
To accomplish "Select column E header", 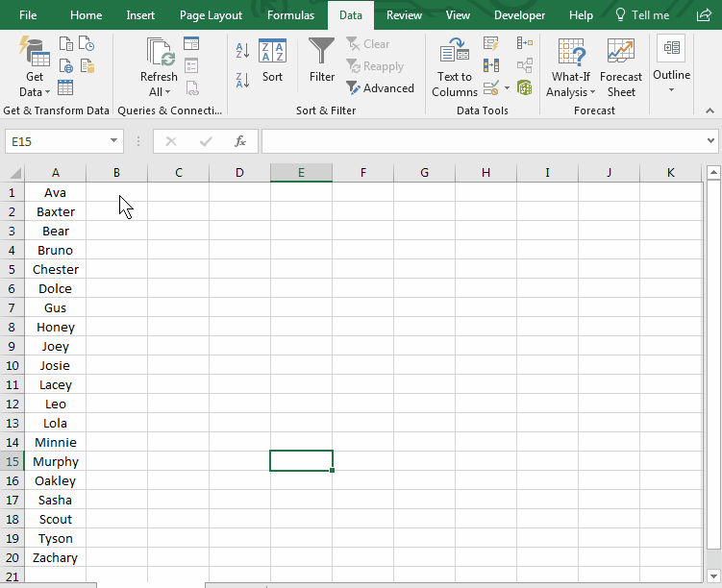I will click(301, 173).
